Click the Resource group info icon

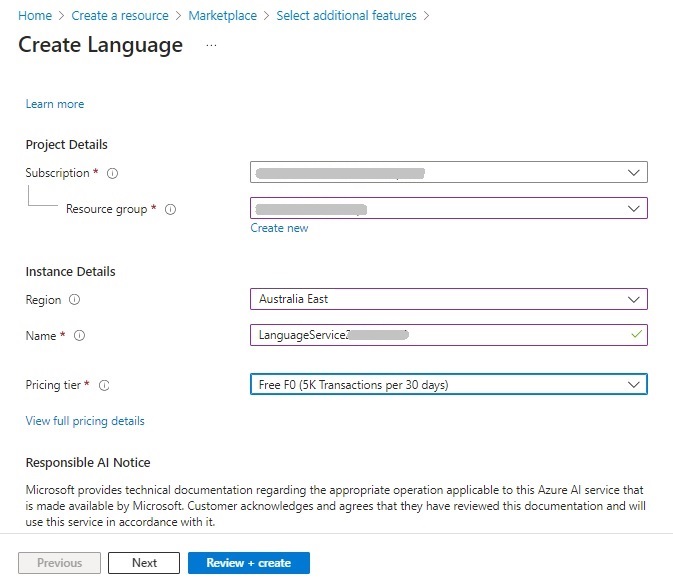point(170,209)
